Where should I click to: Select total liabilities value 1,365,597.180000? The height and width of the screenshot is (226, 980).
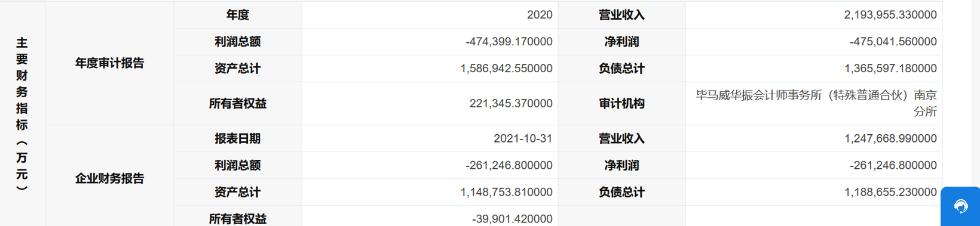(890, 69)
